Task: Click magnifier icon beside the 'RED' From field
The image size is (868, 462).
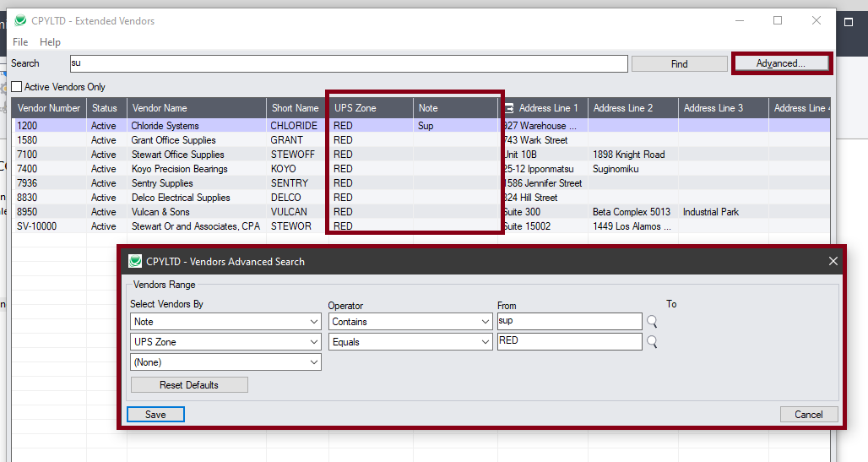Action: click(651, 342)
